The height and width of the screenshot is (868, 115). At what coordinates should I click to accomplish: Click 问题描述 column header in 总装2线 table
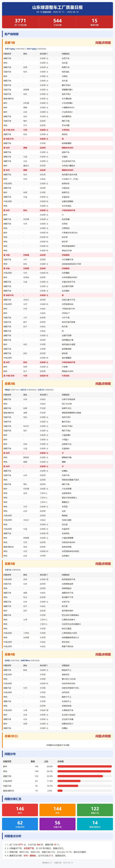point(66,394)
